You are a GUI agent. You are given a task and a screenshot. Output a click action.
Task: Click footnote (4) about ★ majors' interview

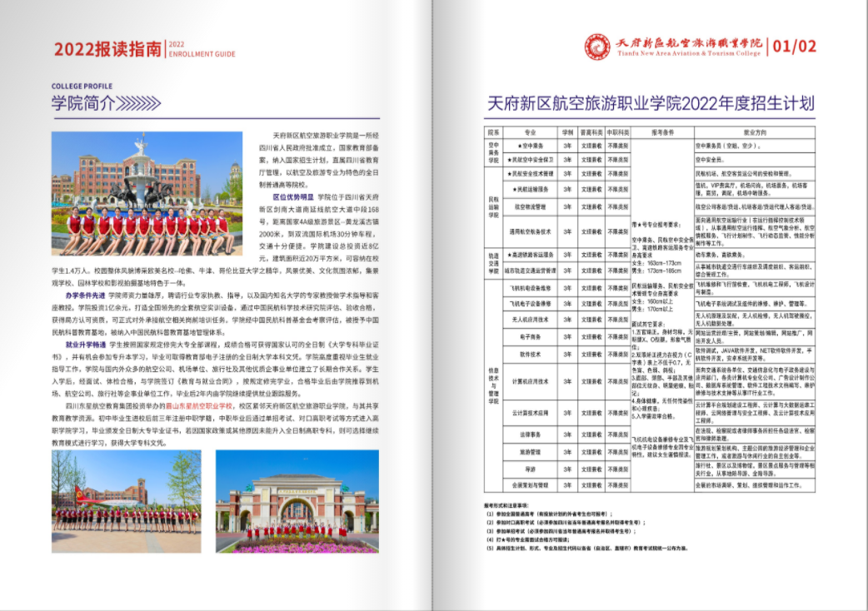click(x=527, y=539)
